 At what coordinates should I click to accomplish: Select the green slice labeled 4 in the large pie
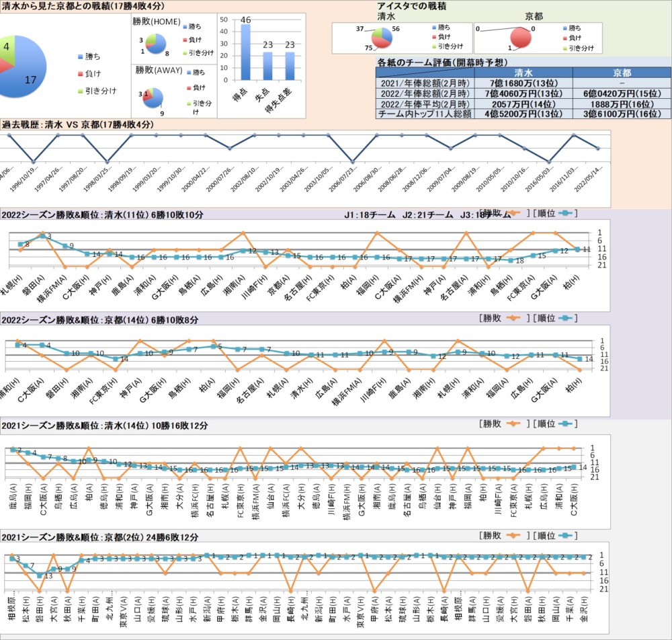(x=5, y=48)
